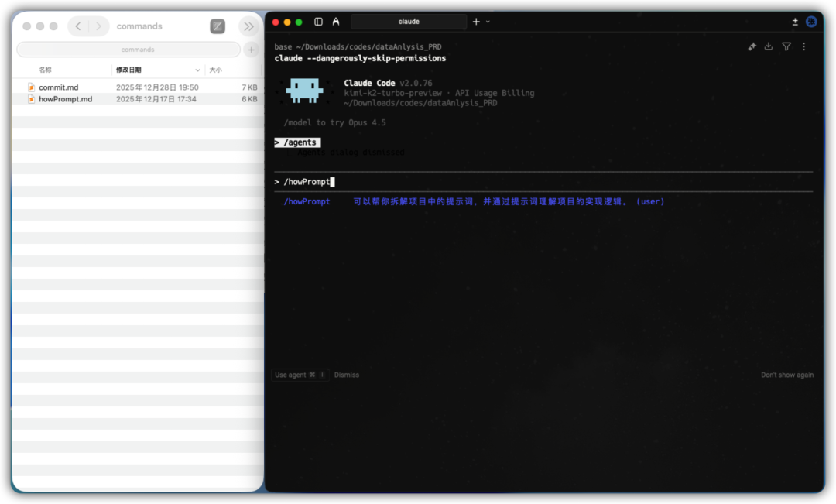The image size is (836, 504).
Task: Add a new terminal tab
Action: click(476, 22)
